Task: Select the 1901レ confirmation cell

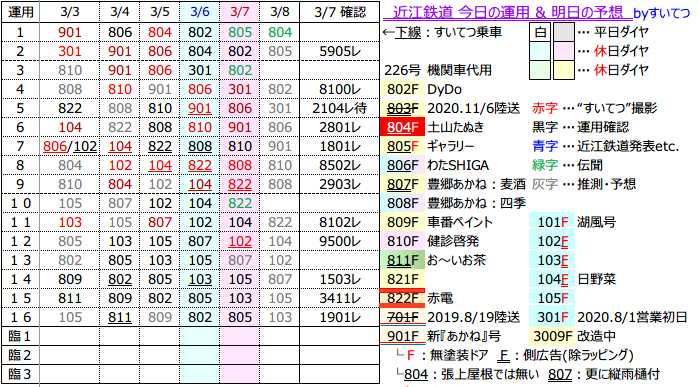Action: click(340, 317)
